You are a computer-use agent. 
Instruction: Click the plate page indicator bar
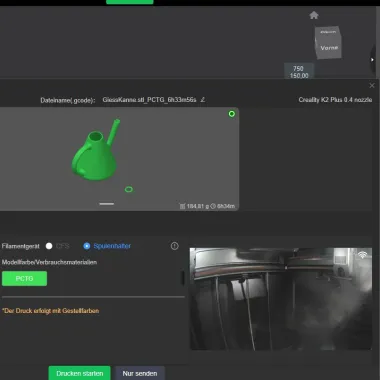(x=107, y=204)
